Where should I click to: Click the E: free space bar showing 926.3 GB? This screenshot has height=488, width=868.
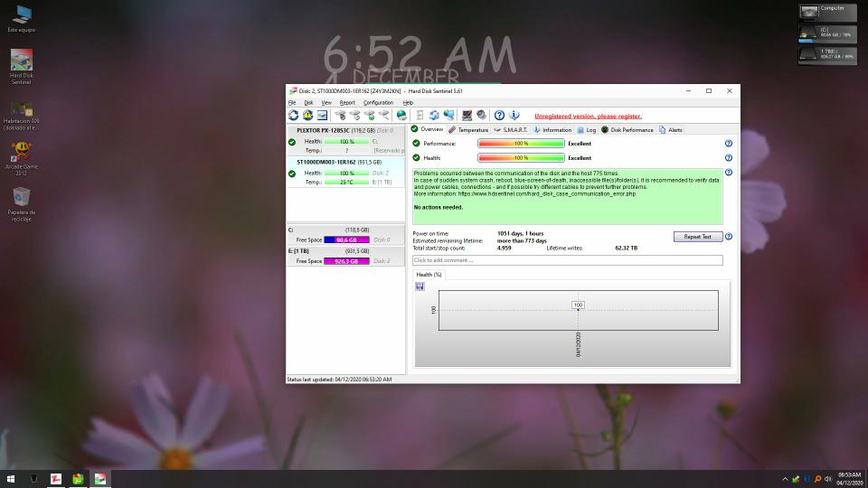(x=346, y=260)
